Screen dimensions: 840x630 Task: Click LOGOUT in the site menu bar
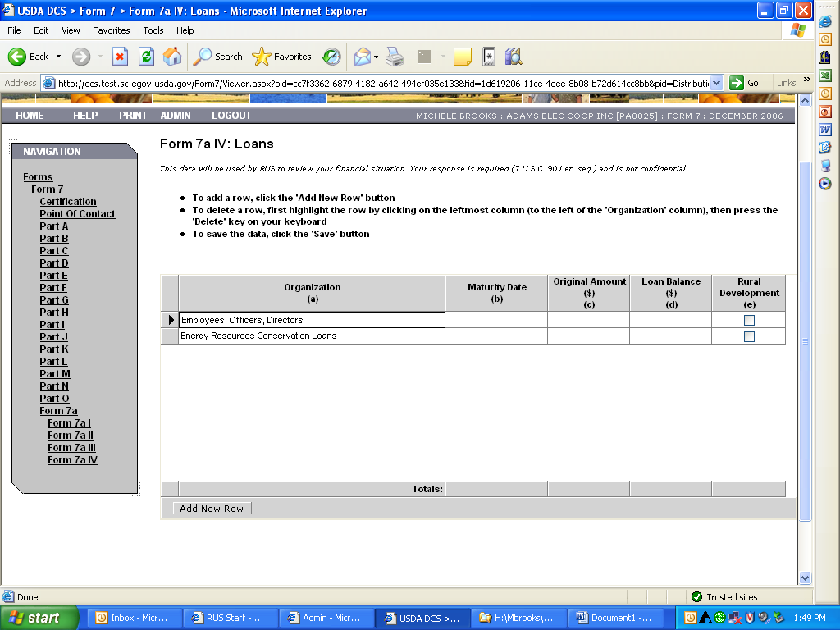point(231,116)
